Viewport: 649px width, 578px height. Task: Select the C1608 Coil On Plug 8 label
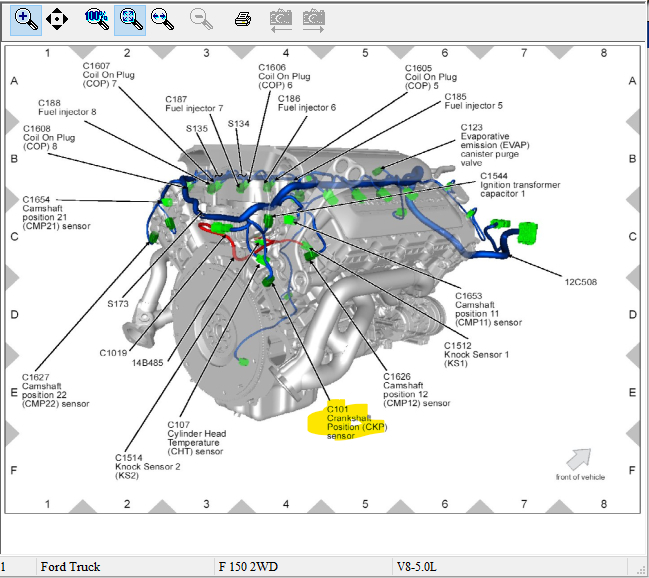[49, 137]
